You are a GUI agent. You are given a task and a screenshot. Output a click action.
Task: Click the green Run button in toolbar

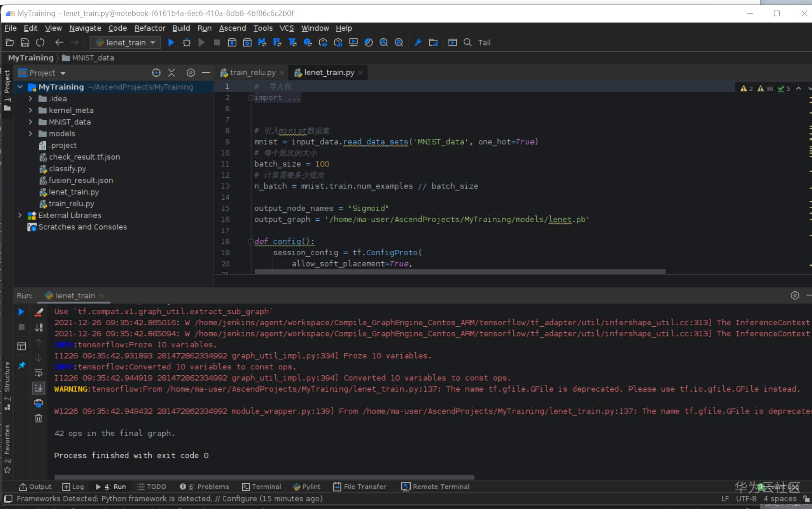pyautogui.click(x=171, y=42)
